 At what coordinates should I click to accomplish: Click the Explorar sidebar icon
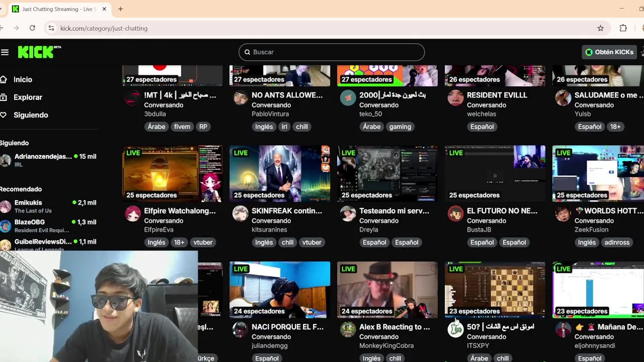[x=4, y=97]
